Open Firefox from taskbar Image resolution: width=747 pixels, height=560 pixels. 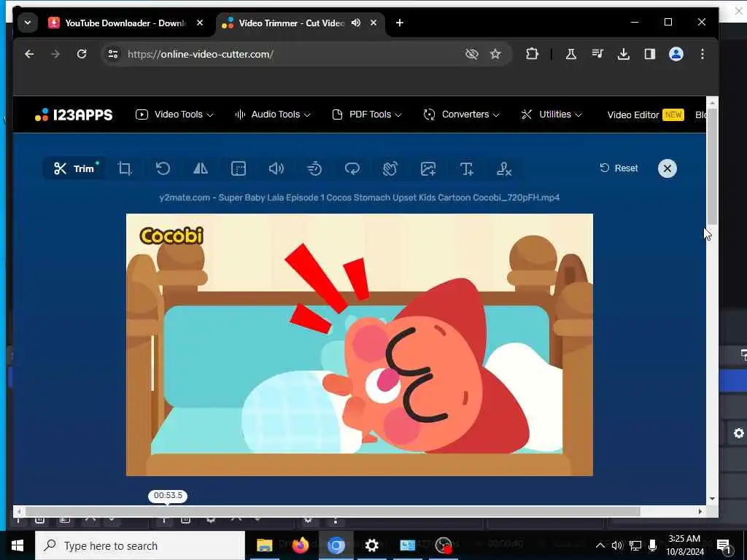click(x=300, y=545)
